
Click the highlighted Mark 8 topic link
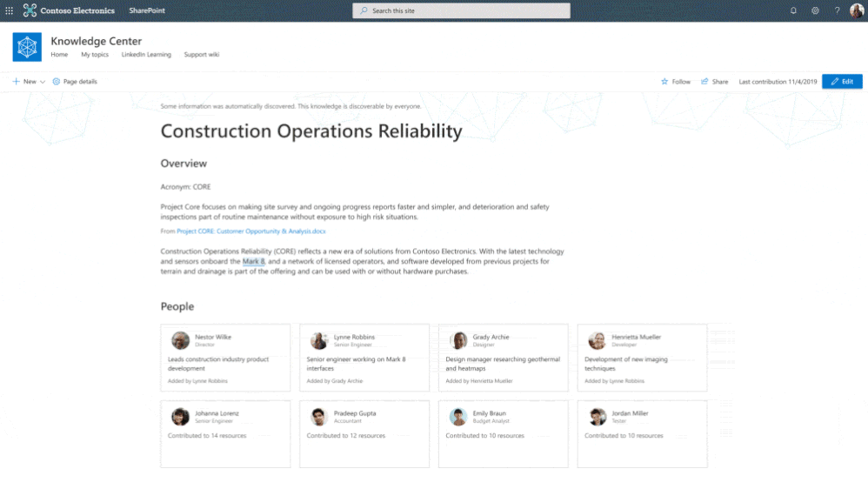tap(253, 261)
